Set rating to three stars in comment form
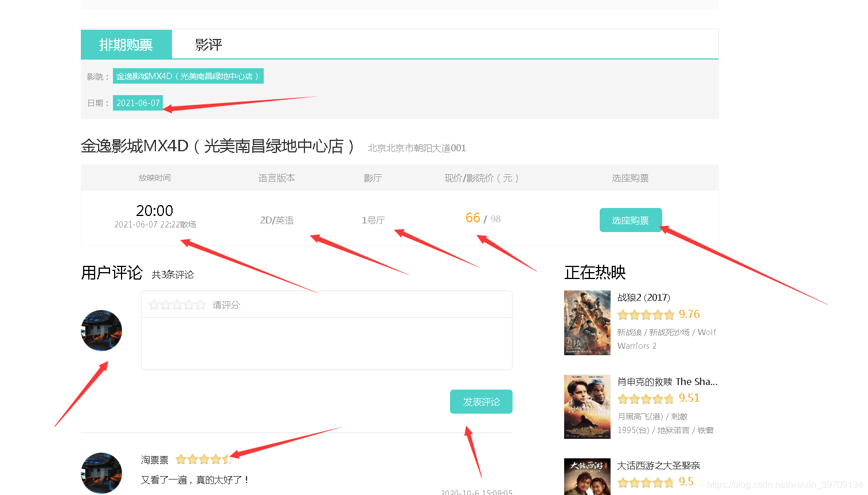Image resolution: width=868 pixels, height=495 pixels. coord(177,305)
